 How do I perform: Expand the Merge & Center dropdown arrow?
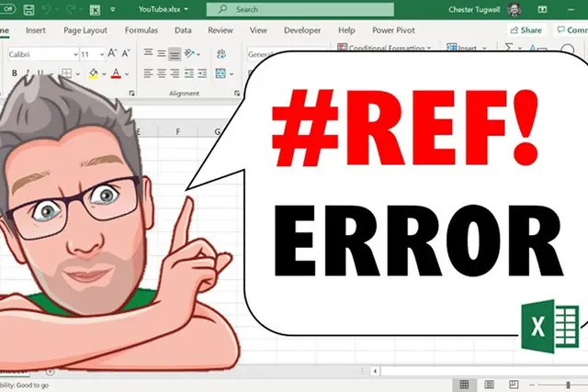[232, 74]
